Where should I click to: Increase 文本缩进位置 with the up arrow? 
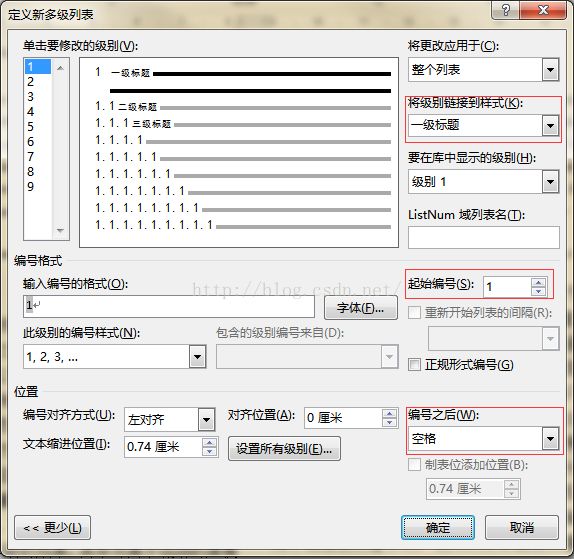coord(209,443)
